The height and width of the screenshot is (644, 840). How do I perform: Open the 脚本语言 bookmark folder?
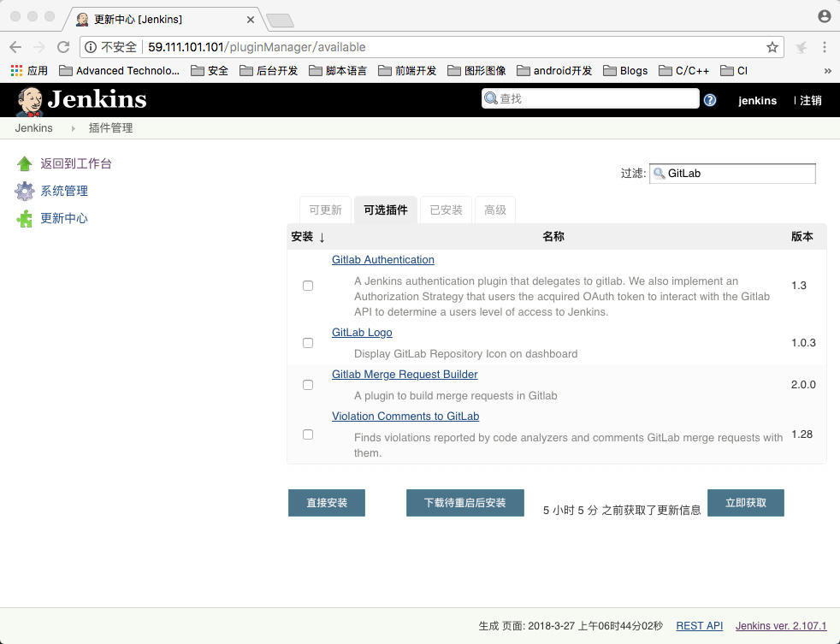tap(338, 71)
